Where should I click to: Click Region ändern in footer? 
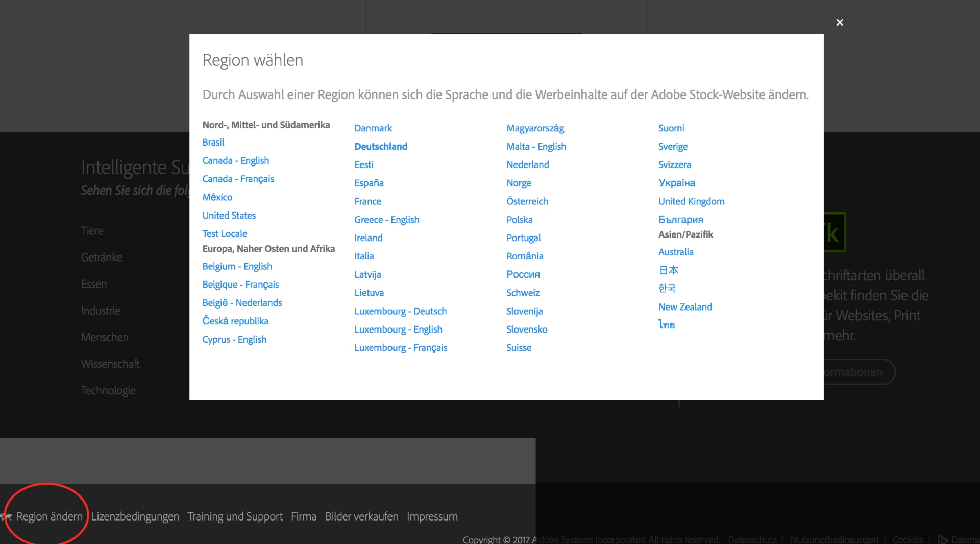click(x=49, y=517)
